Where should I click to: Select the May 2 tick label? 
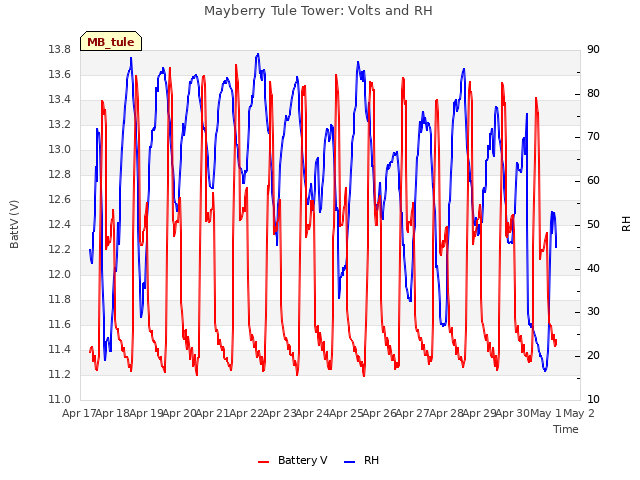pyautogui.click(x=579, y=413)
